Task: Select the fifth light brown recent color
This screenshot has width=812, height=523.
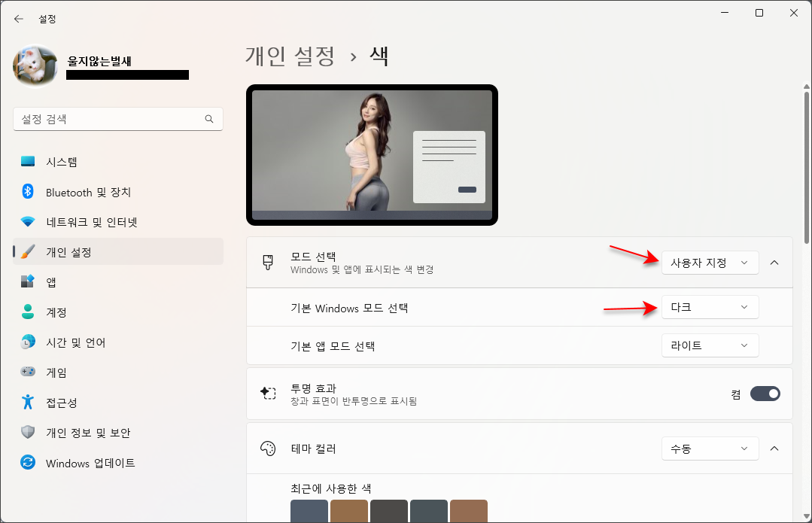Action: (469, 511)
